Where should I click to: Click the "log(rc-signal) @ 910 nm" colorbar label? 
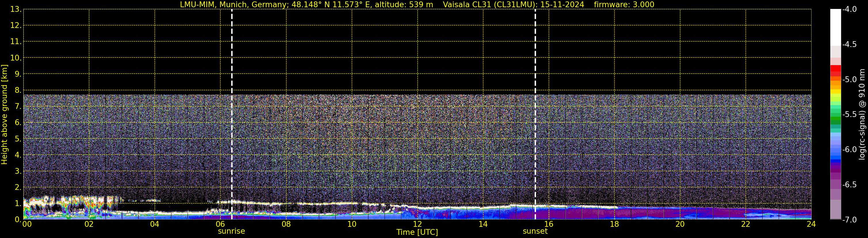[x=862, y=114]
